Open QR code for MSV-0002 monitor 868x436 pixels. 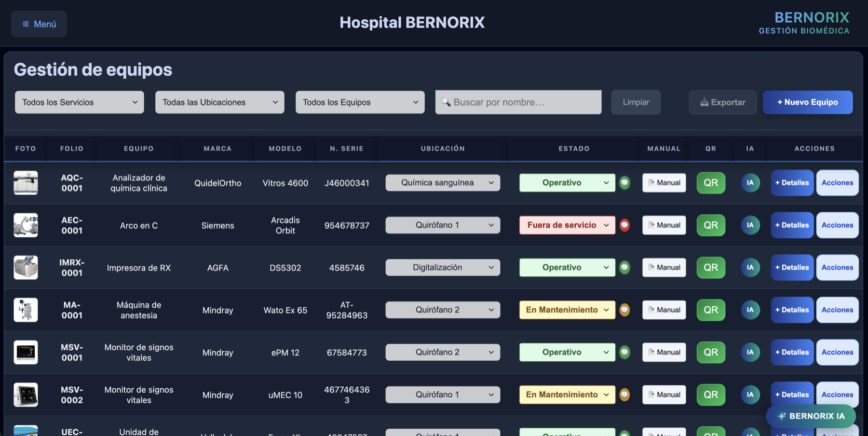click(x=711, y=395)
